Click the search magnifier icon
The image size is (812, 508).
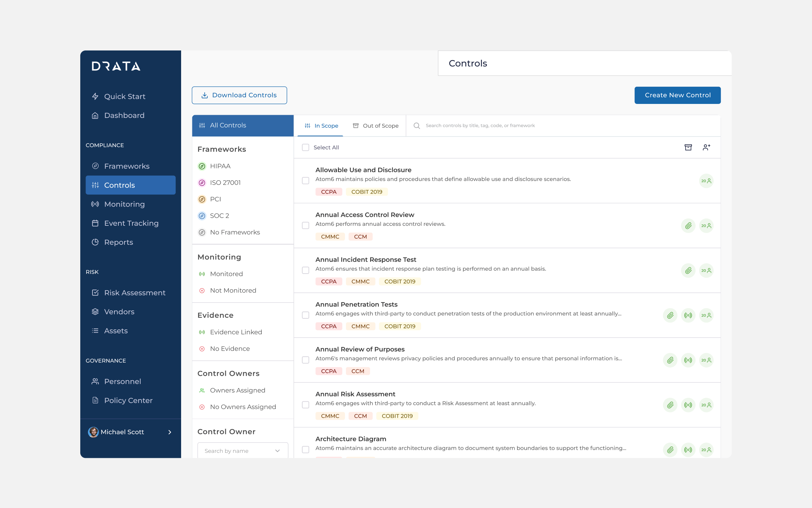click(x=417, y=126)
